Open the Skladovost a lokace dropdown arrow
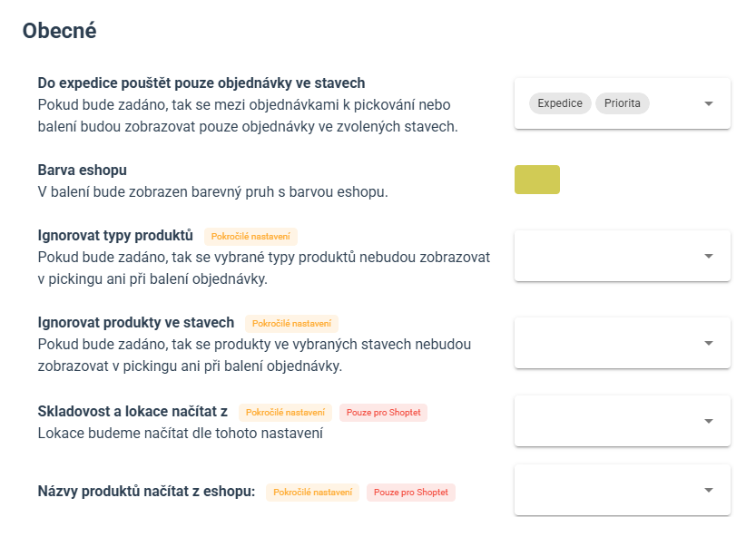 click(x=708, y=421)
